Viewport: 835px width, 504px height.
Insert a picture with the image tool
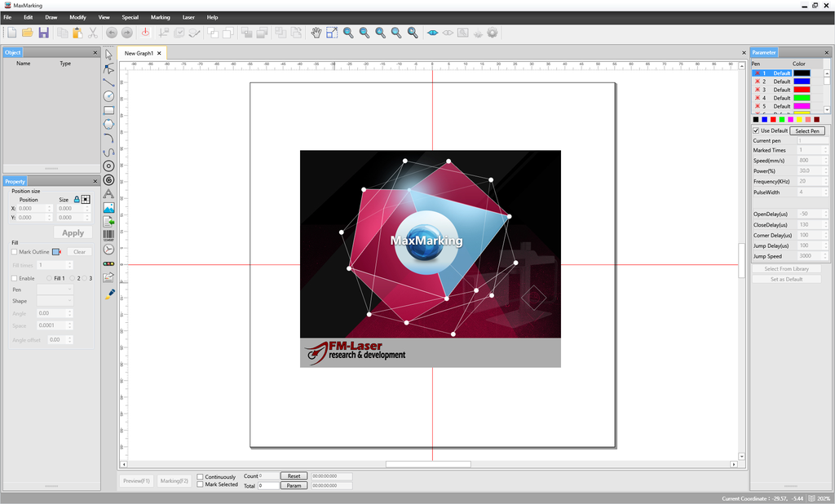pos(108,208)
